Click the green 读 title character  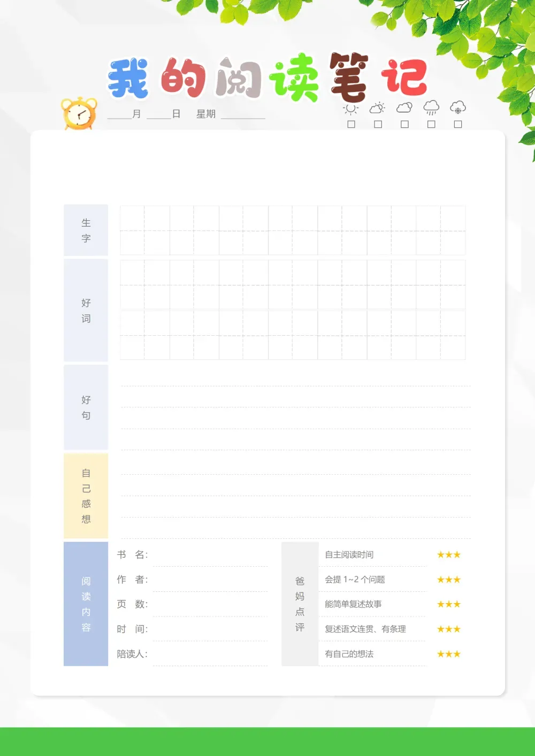point(294,78)
